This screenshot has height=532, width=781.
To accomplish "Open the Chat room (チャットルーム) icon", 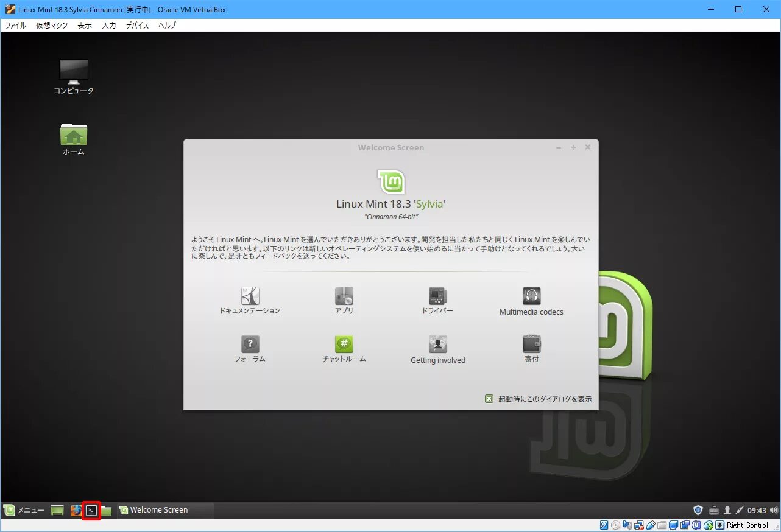I will [344, 349].
